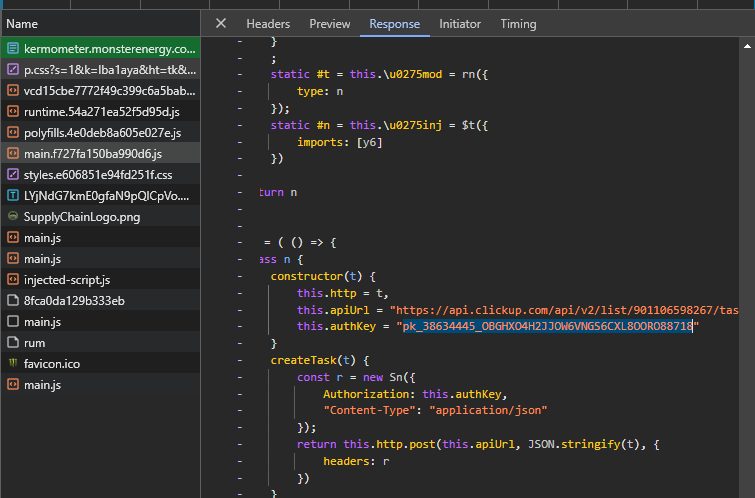Viewport: 755px width, 498px height.
Task: Open the Headers tab
Action: pyautogui.click(x=268, y=24)
